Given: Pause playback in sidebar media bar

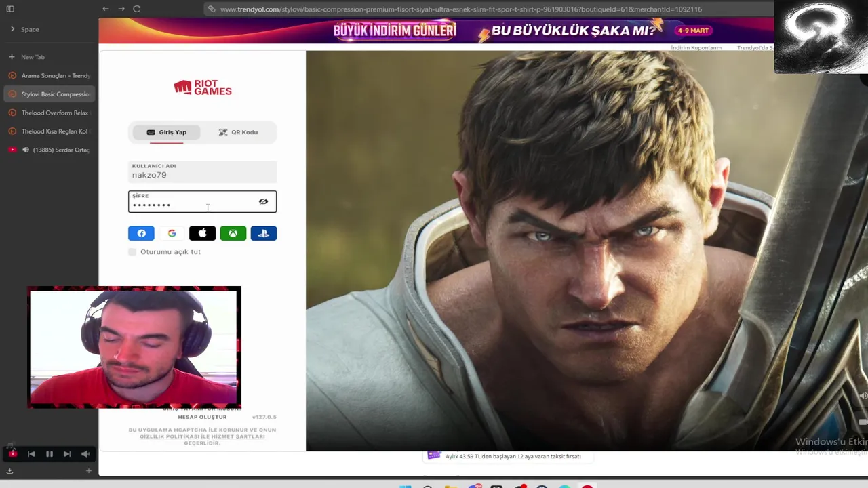Looking at the screenshot, I should click(50, 454).
